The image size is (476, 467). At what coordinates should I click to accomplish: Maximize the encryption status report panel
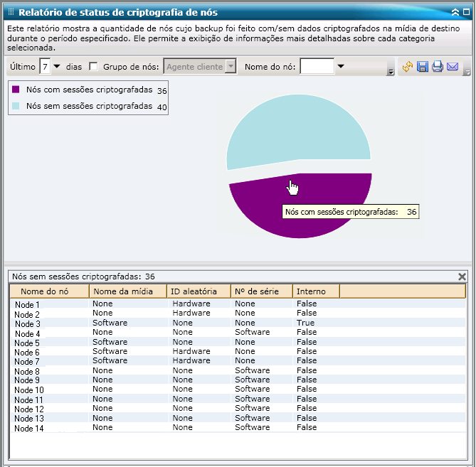point(466,12)
